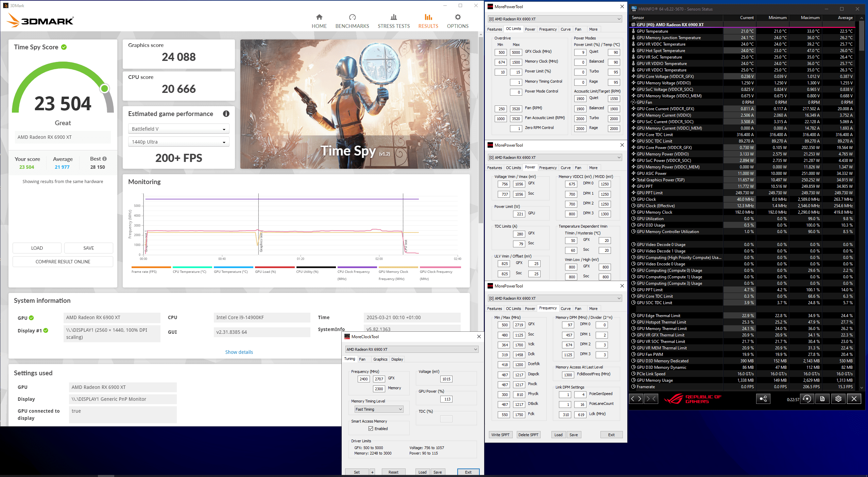Toggle Smart Access Memory Enabled checkbox
868x477 pixels.
[x=371, y=429]
